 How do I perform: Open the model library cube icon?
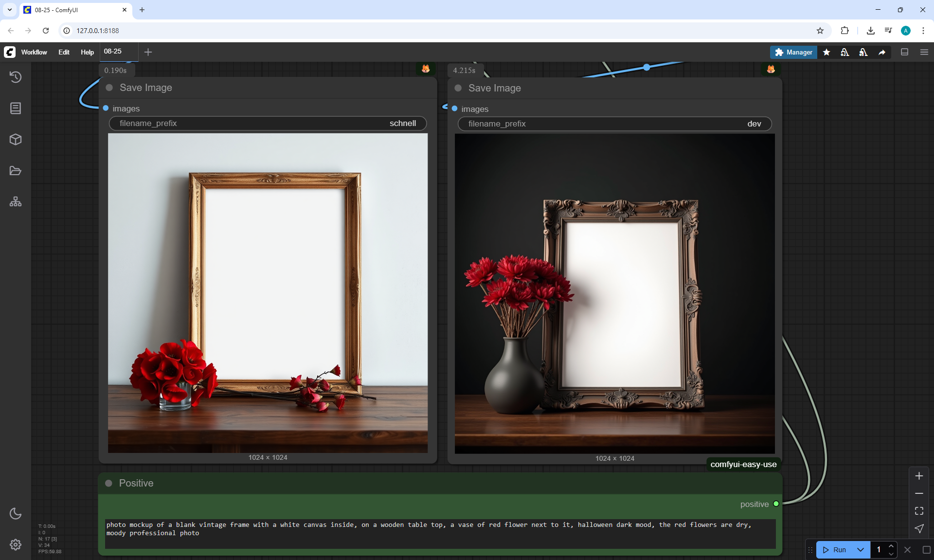pos(16,140)
